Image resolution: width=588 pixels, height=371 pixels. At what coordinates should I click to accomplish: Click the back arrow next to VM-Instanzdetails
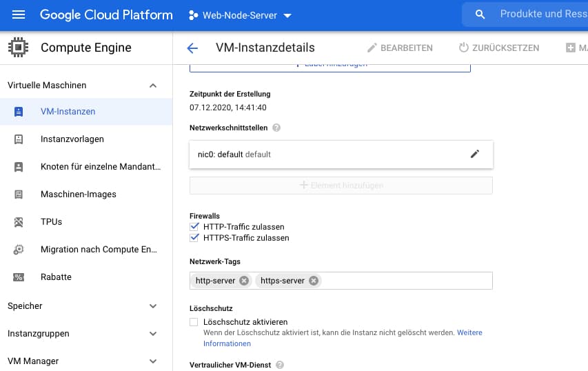(x=192, y=48)
